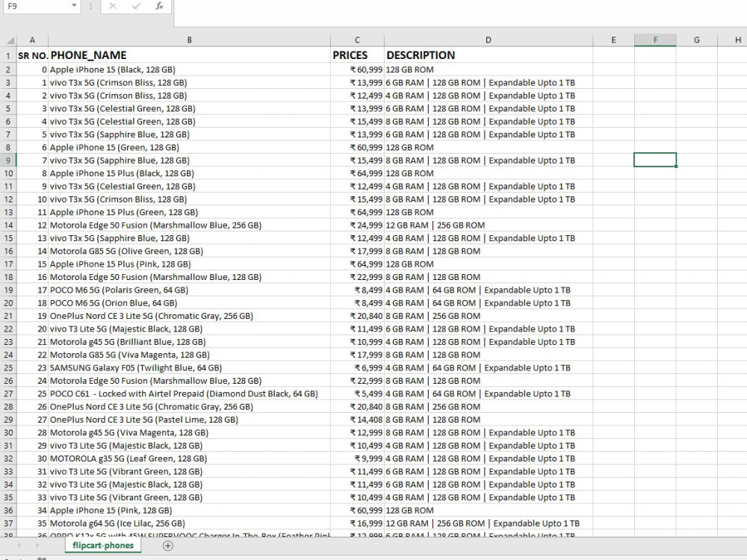The width and height of the screenshot is (747, 560).
Task: Select the price cell ₹6,999
Action: (x=357, y=367)
